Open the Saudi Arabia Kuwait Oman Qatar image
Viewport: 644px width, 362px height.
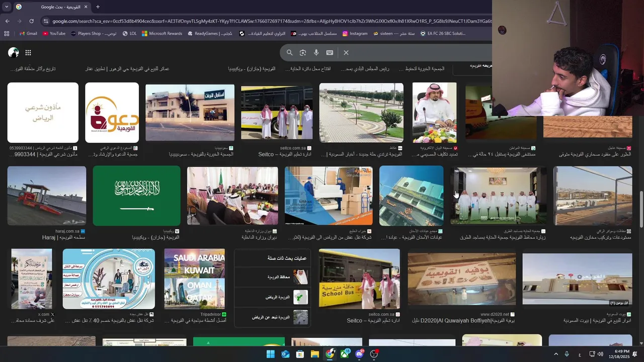click(194, 279)
